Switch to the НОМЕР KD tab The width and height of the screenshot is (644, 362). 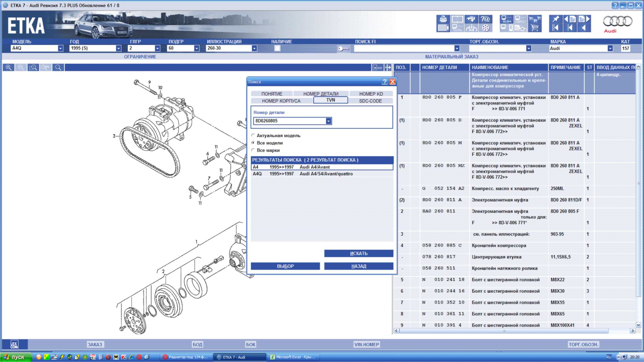click(x=371, y=94)
